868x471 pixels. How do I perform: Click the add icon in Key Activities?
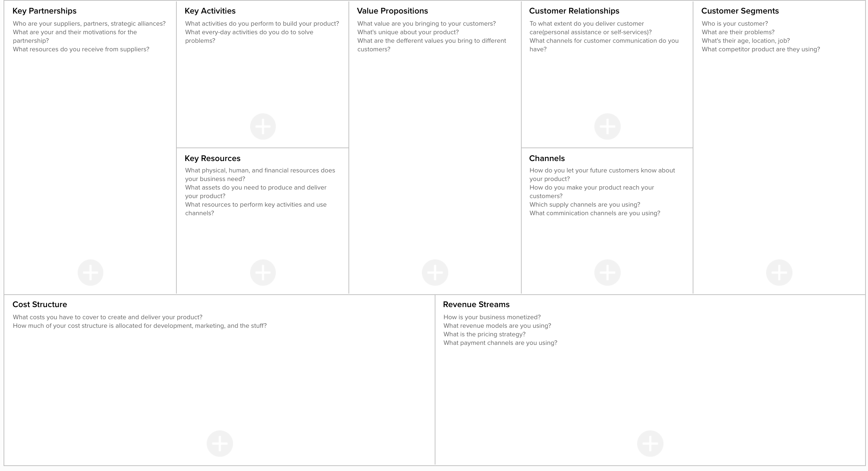tap(263, 126)
